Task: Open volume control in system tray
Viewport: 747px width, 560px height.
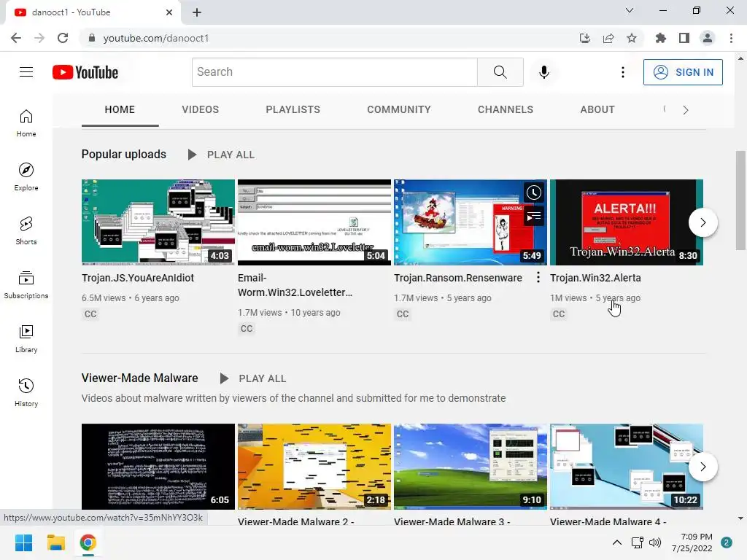Action: click(655, 542)
